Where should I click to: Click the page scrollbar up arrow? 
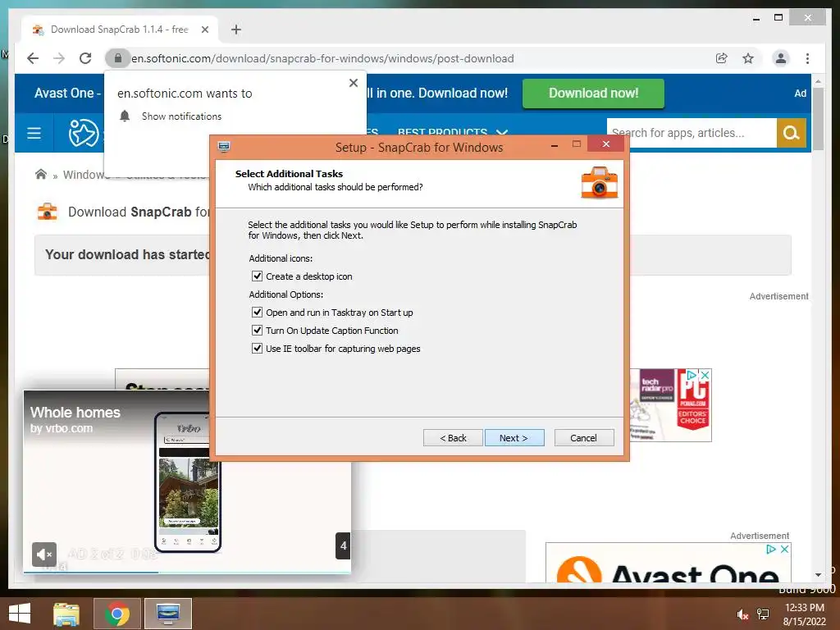[x=818, y=81]
